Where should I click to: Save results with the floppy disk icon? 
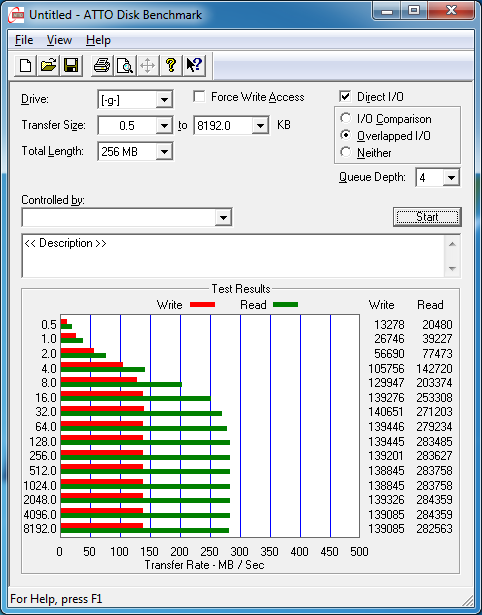coord(71,65)
